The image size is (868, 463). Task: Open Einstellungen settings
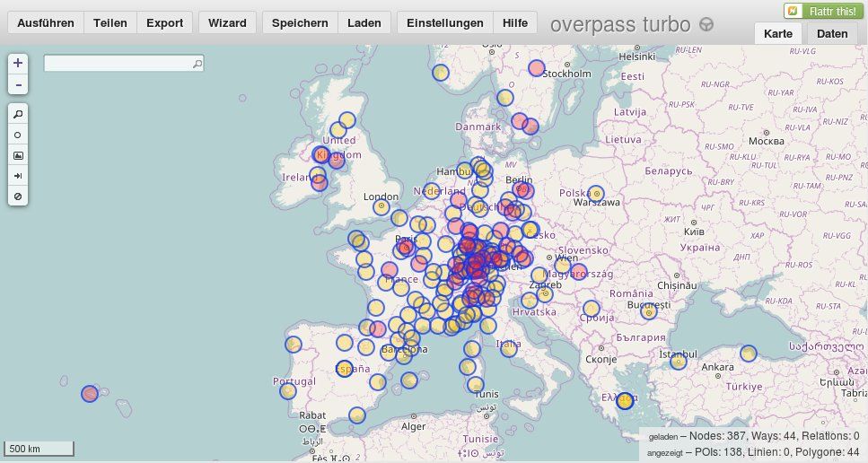[444, 23]
